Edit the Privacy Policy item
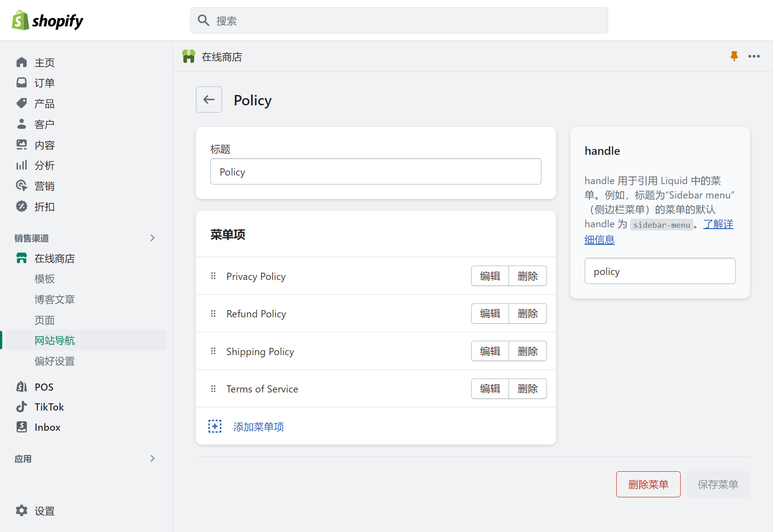 click(490, 276)
